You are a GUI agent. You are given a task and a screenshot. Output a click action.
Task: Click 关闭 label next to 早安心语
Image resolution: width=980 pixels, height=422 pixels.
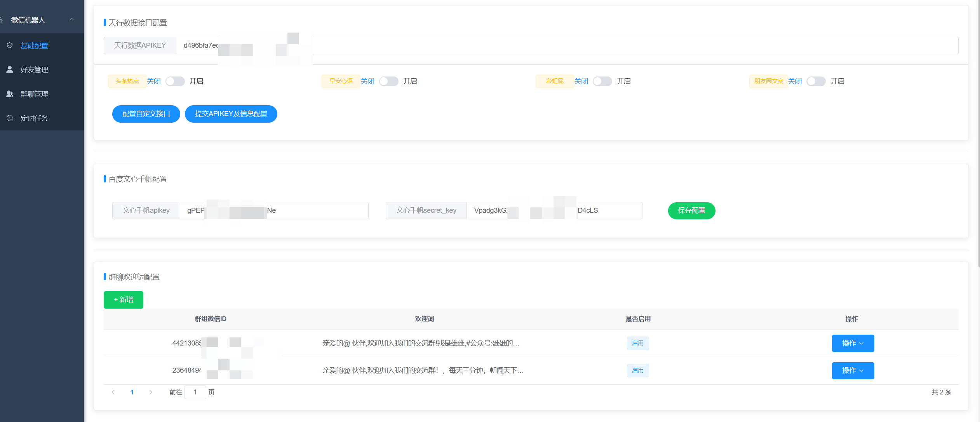click(x=367, y=81)
